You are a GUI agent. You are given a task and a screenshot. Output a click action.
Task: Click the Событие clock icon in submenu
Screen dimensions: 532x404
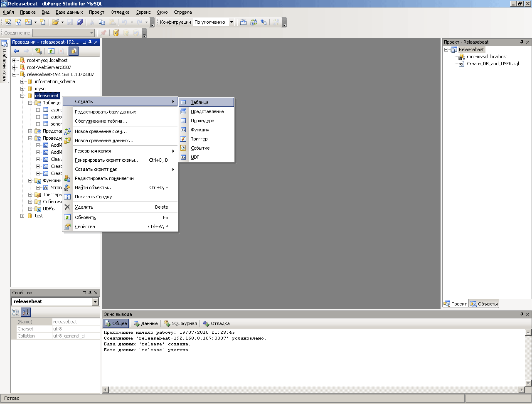(183, 148)
